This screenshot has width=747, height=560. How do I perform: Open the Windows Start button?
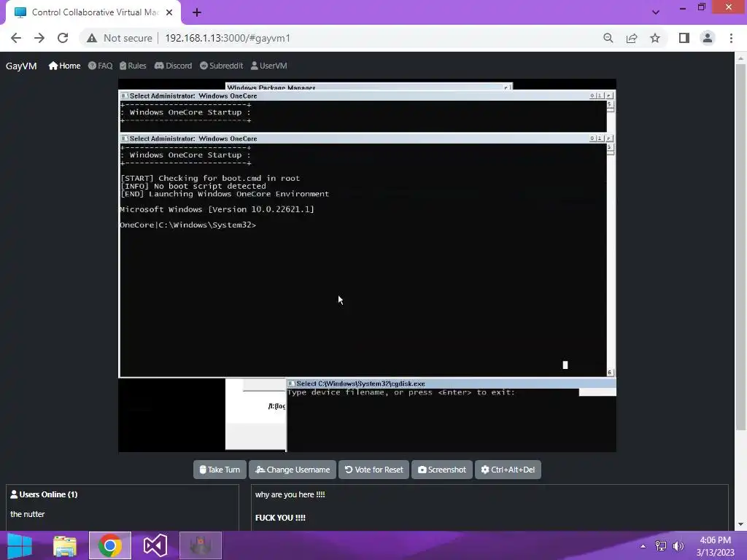tap(20, 545)
